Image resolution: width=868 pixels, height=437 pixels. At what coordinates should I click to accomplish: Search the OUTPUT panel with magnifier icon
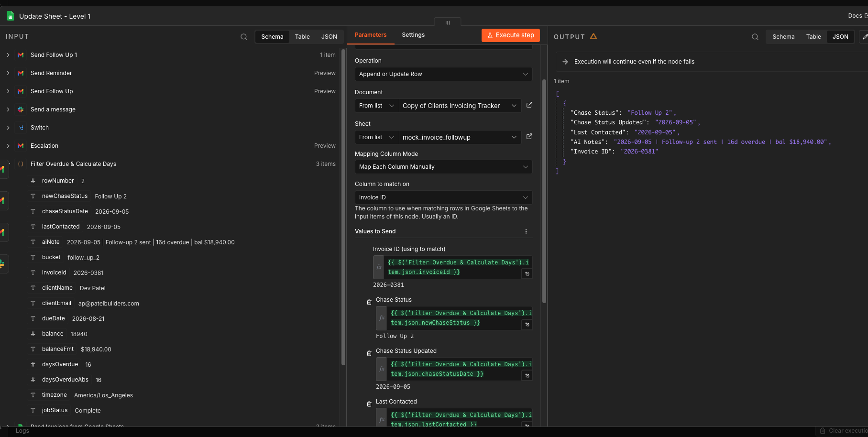[755, 37]
